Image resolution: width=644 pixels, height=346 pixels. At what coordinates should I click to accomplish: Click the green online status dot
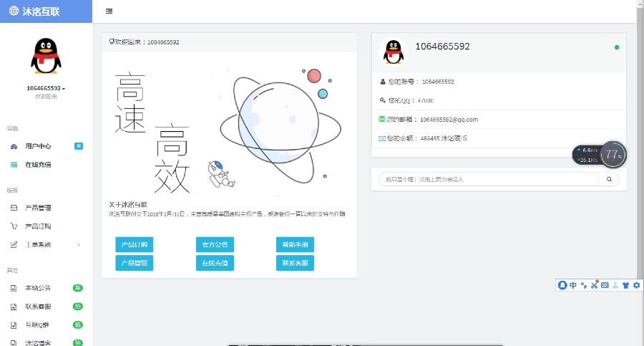[x=617, y=47]
